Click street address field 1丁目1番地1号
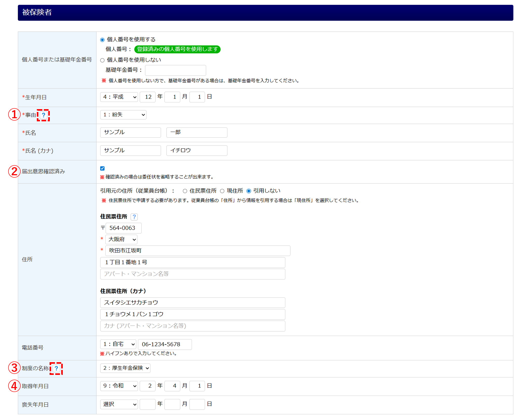The height and width of the screenshot is (420, 525). point(193,262)
